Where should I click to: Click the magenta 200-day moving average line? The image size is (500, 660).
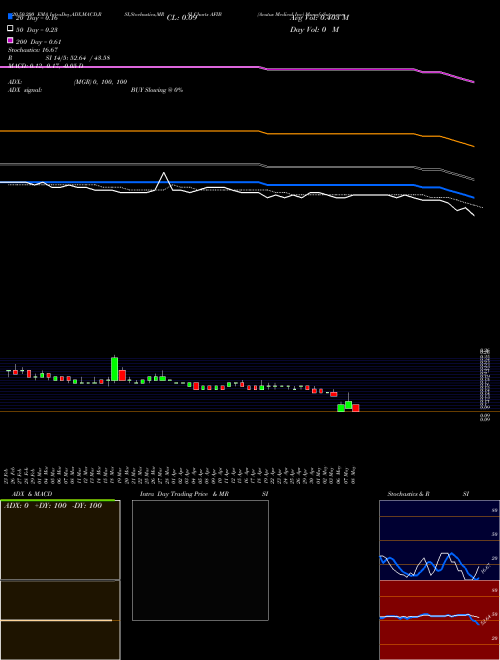click(x=237, y=68)
